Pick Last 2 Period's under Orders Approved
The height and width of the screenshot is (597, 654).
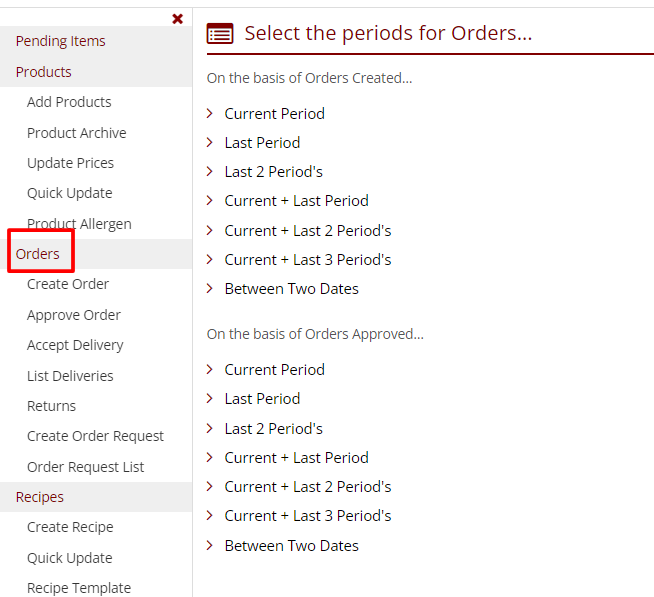(x=273, y=429)
